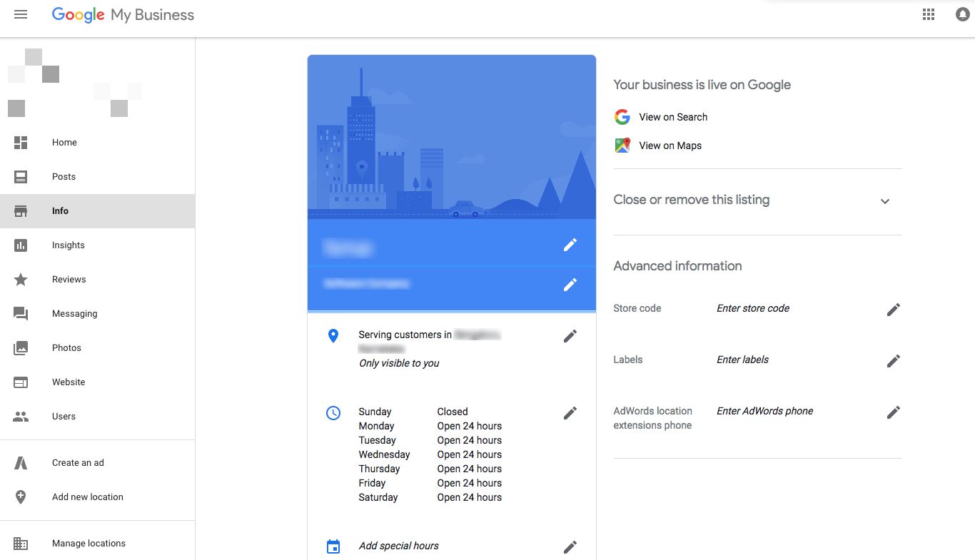Click Advanced information heading
The width and height of the screenshot is (975, 560).
point(677,266)
